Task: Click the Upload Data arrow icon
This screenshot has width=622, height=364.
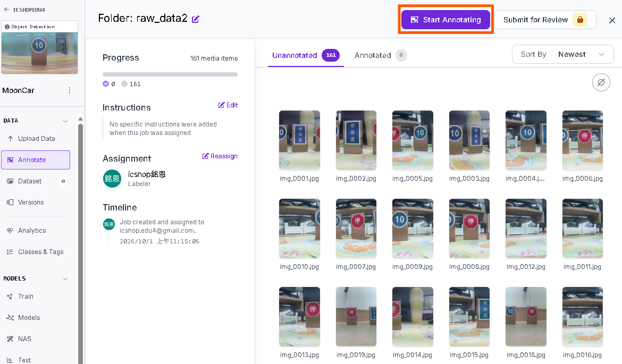Action: click(x=10, y=138)
